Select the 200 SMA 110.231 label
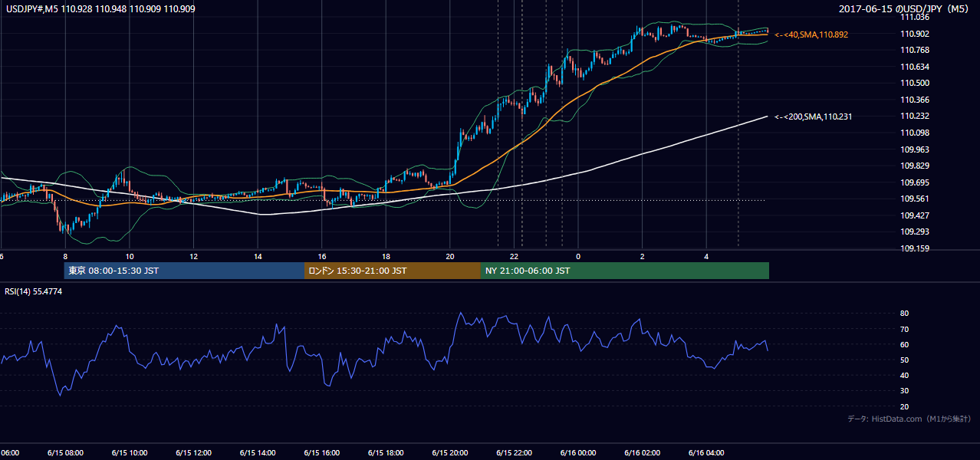 tap(813, 117)
